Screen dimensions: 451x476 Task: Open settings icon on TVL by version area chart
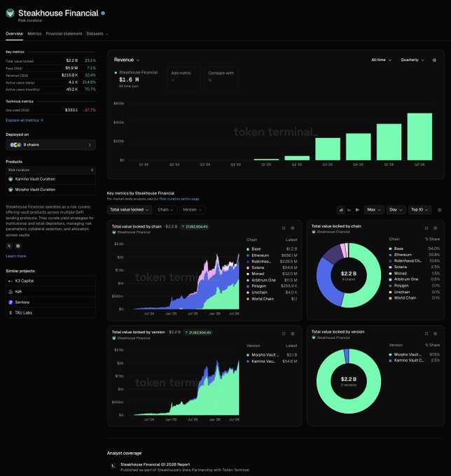[293, 334]
